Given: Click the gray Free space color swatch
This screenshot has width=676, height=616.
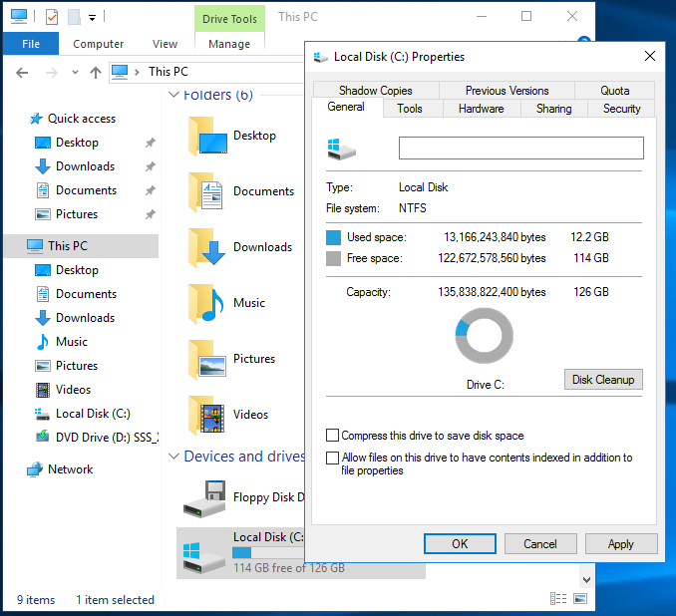Looking at the screenshot, I should point(333,258).
